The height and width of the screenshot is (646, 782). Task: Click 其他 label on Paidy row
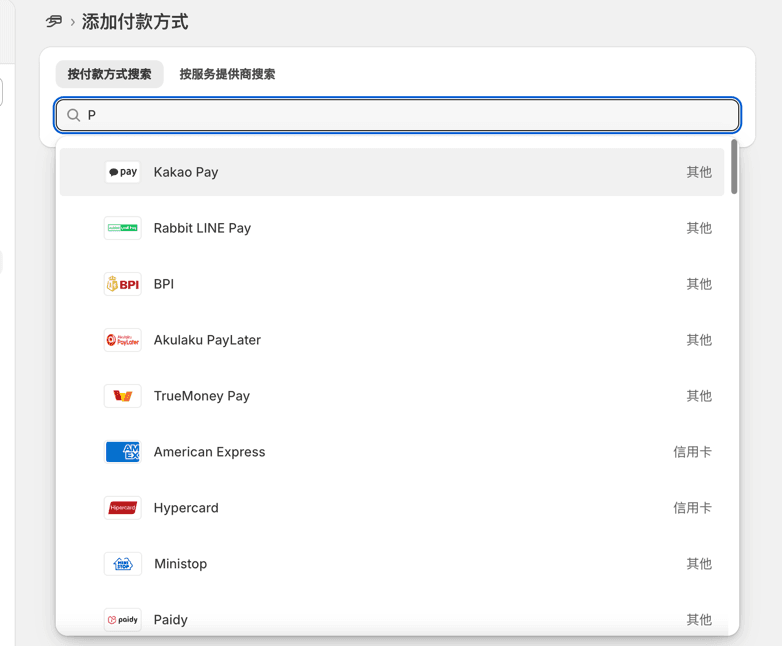(699, 620)
